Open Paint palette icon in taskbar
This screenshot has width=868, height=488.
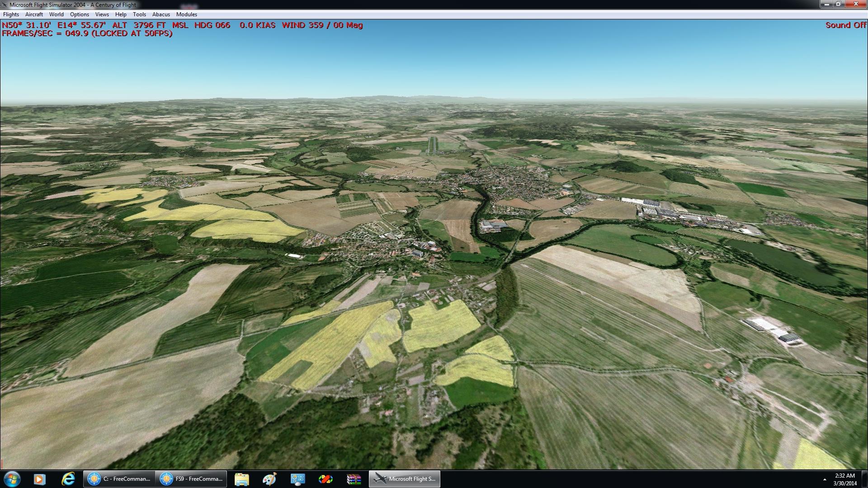point(270,479)
